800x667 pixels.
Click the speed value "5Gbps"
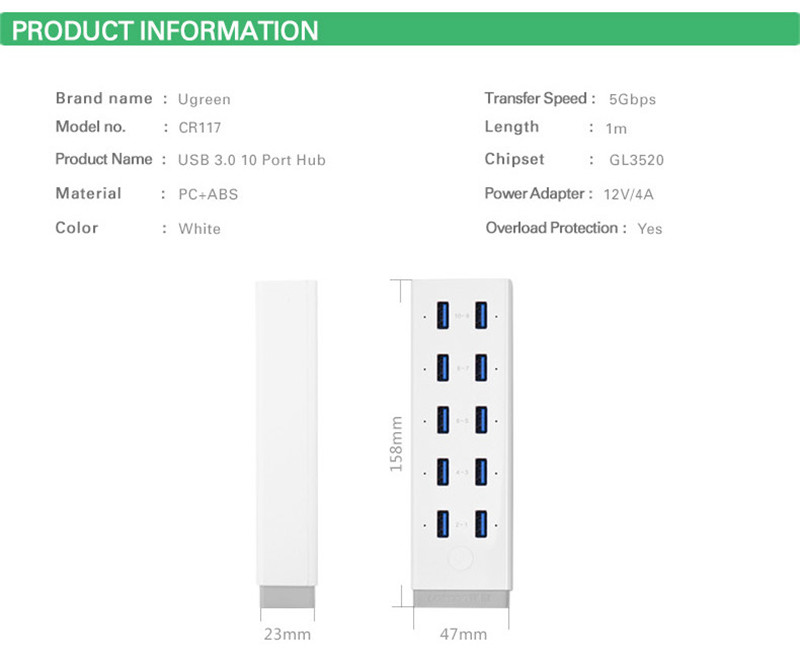tap(632, 99)
